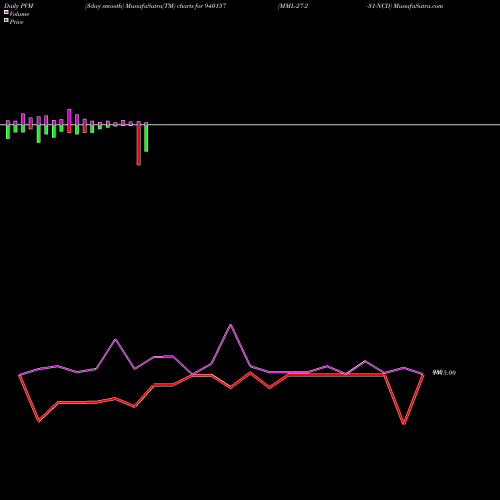Click the '-31-NCD) MunafaSutra.com' text
Screen dimensions: 500x500
pos(405,6)
